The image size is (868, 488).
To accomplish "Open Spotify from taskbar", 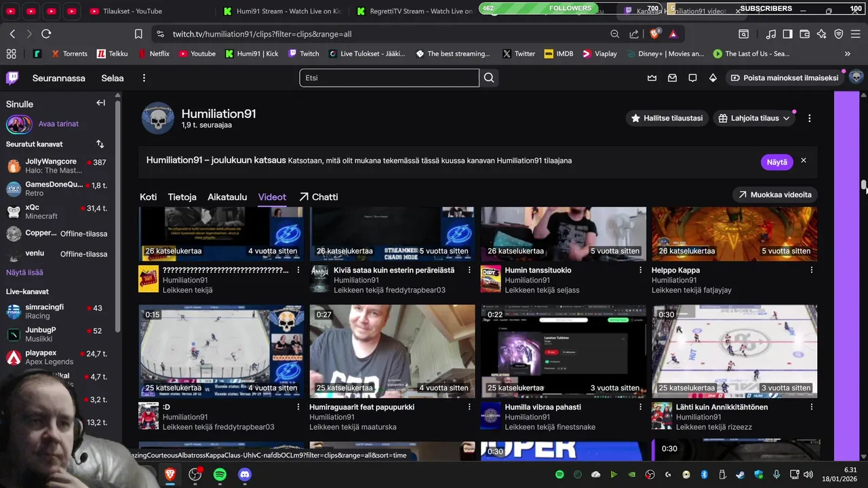I will tap(220, 474).
